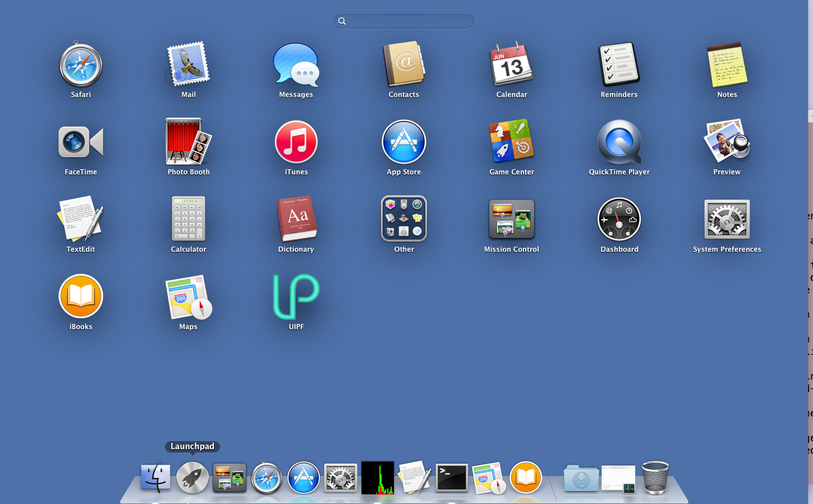813x504 pixels.
Task: Launch QuickTime Player
Action: click(619, 142)
